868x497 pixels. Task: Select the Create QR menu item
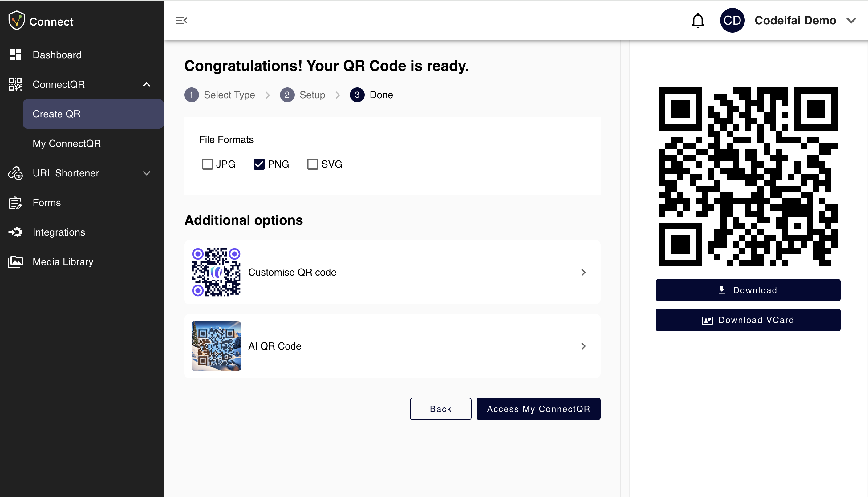[x=56, y=114]
